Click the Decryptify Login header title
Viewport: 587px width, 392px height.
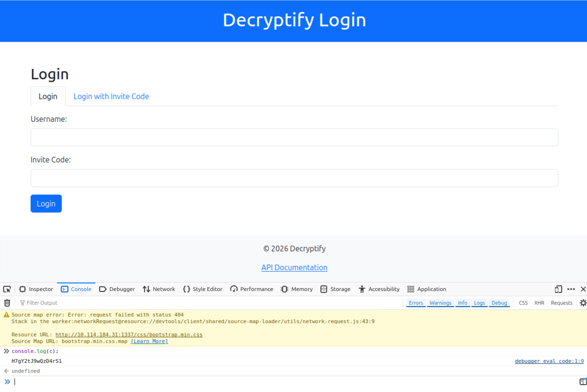294,20
